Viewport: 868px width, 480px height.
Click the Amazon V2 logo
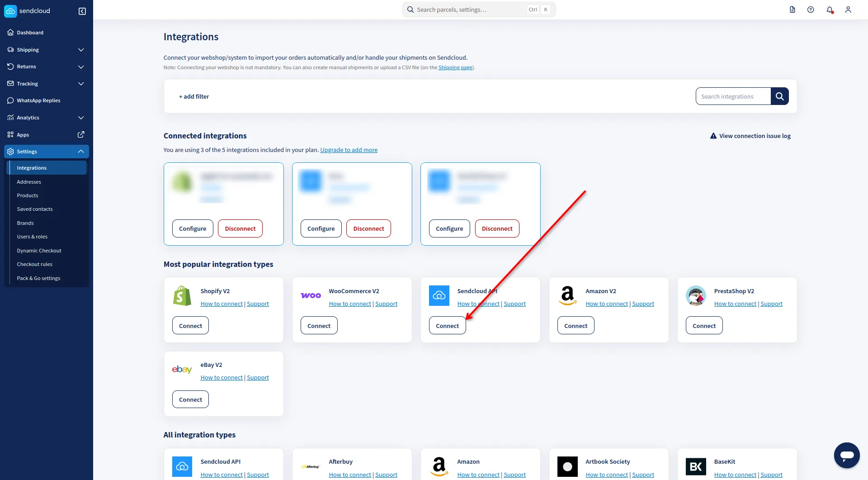(567, 295)
